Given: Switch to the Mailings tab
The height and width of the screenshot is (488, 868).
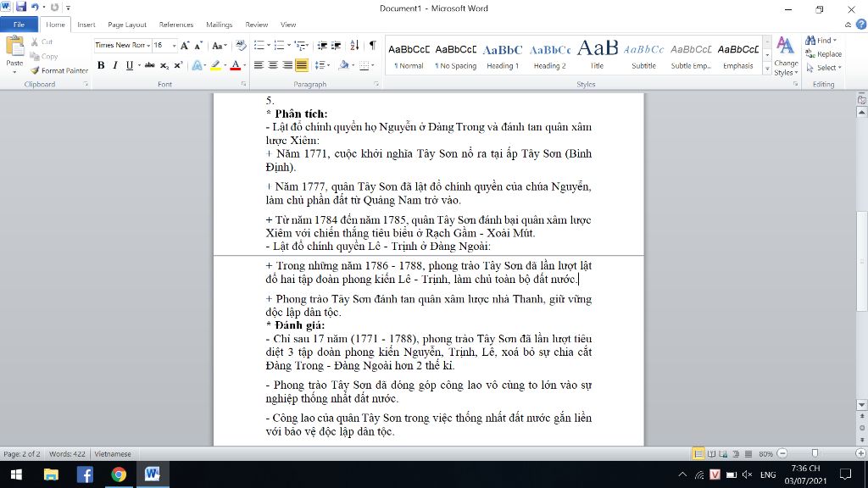Looking at the screenshot, I should click(x=219, y=25).
